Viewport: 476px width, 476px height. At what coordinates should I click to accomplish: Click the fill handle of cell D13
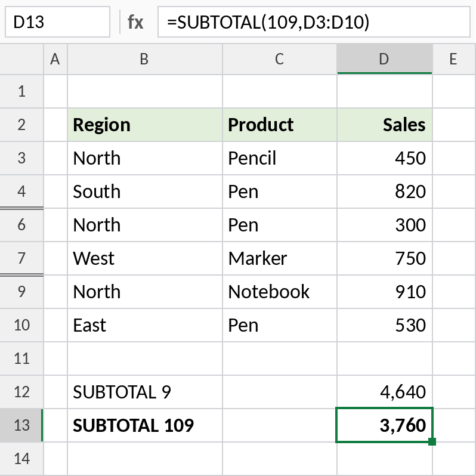[x=432, y=441]
